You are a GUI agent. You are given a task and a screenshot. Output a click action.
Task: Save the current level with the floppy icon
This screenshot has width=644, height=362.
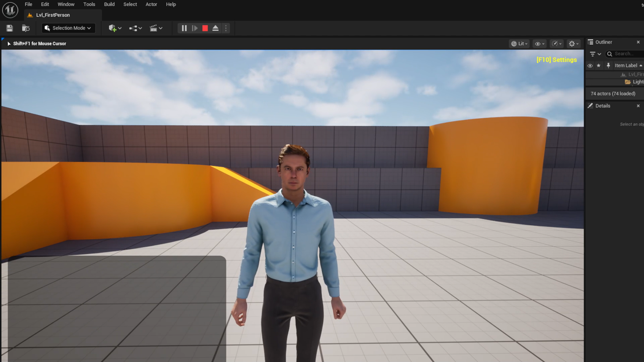click(x=10, y=28)
